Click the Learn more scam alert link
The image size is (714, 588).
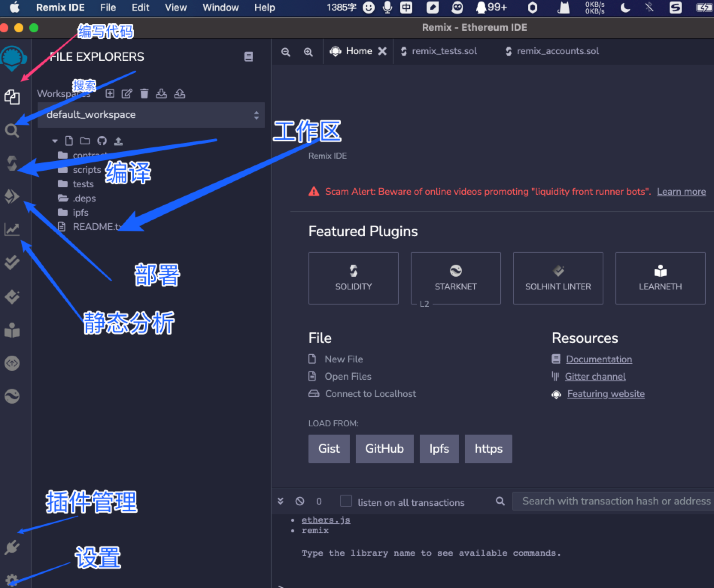(x=681, y=192)
